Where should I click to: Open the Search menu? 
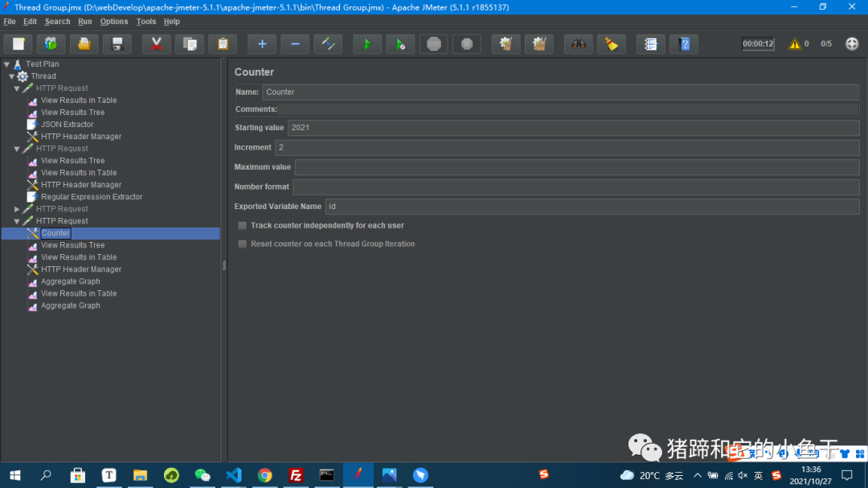[58, 22]
